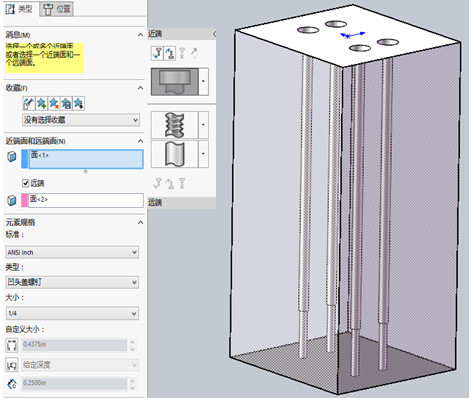Toggle the custom diameter override icon

12,345
